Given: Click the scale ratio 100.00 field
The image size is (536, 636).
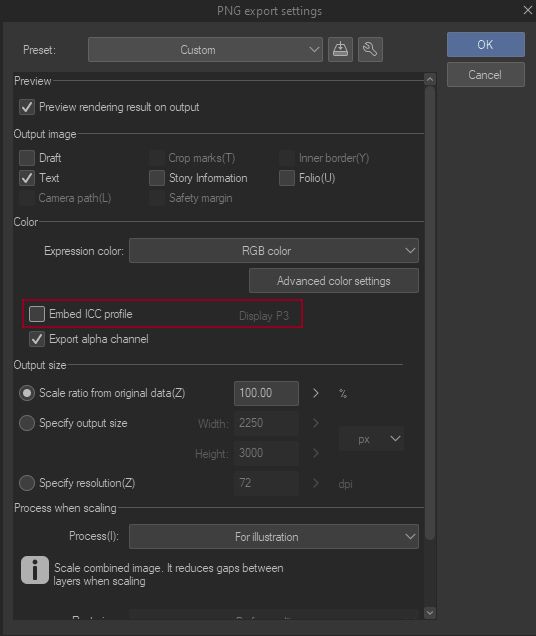Looking at the screenshot, I should [x=266, y=393].
